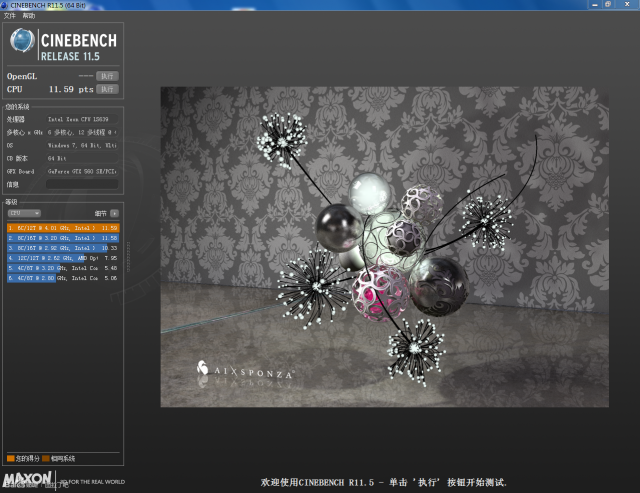Click the cores and threads field
Image resolution: width=640 pixels, height=493 pixels.
coord(82,132)
